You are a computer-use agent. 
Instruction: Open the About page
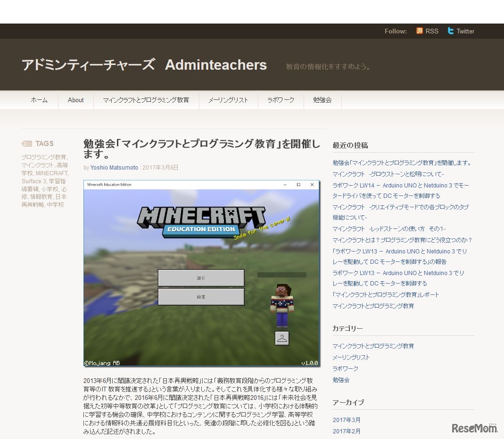click(x=75, y=100)
